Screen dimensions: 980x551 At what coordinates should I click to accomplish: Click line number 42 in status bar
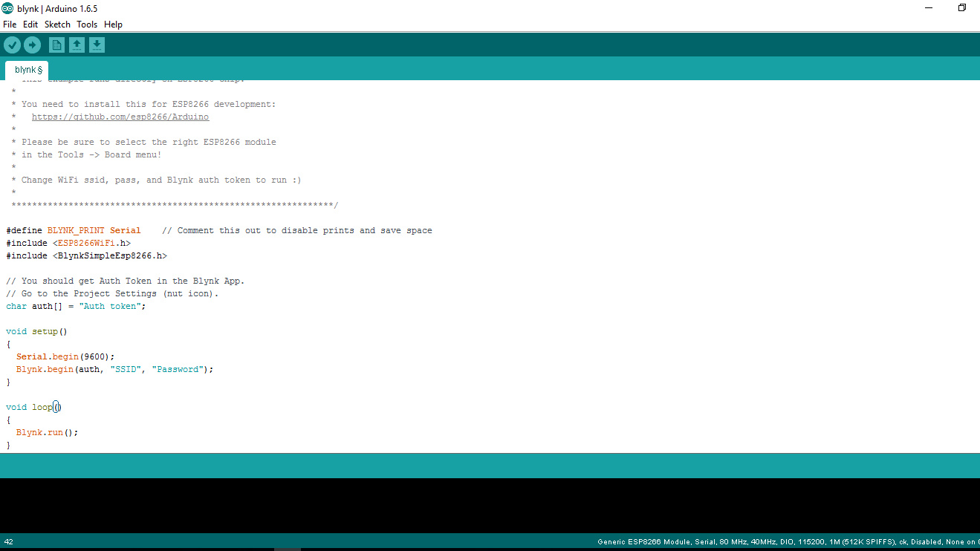point(8,542)
